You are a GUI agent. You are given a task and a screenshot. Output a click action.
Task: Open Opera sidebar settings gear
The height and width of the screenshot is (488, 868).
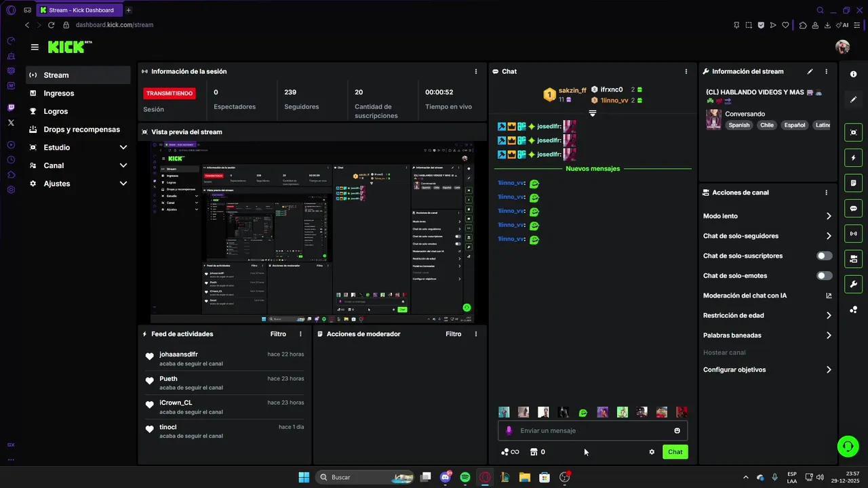11,190
